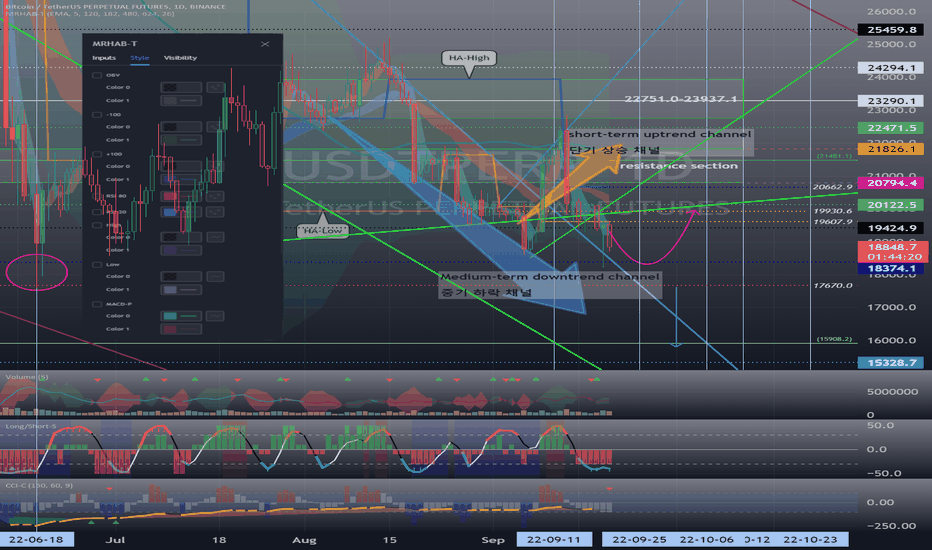Click the 23290.1 price axis label
The width and height of the screenshot is (932, 550).
point(891,101)
